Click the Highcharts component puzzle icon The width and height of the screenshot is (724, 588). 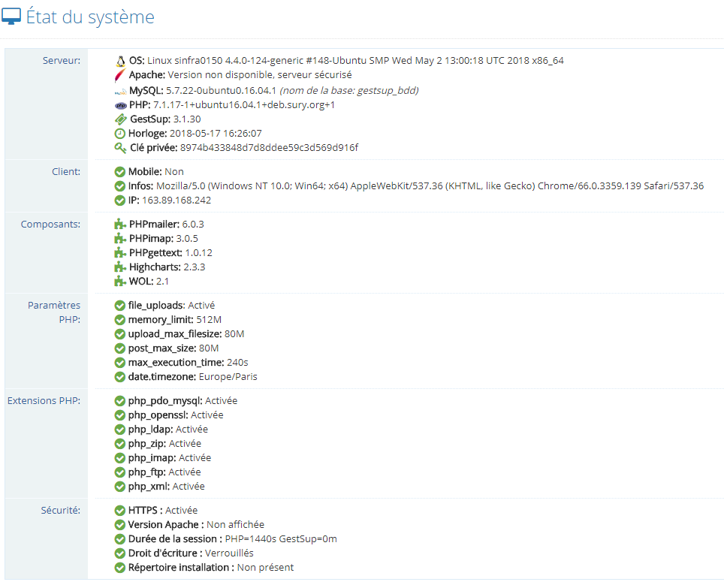click(120, 267)
